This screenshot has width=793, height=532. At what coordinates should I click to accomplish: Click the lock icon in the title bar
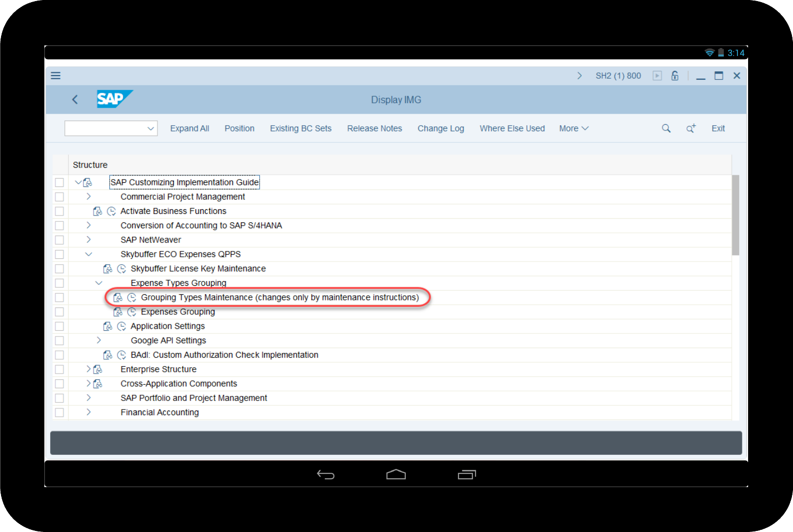click(x=675, y=76)
